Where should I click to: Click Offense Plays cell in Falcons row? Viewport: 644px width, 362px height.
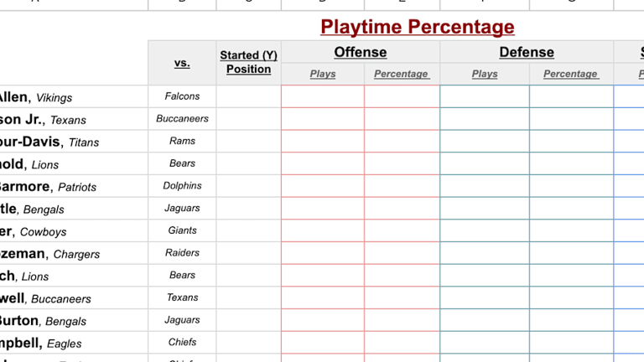point(323,96)
